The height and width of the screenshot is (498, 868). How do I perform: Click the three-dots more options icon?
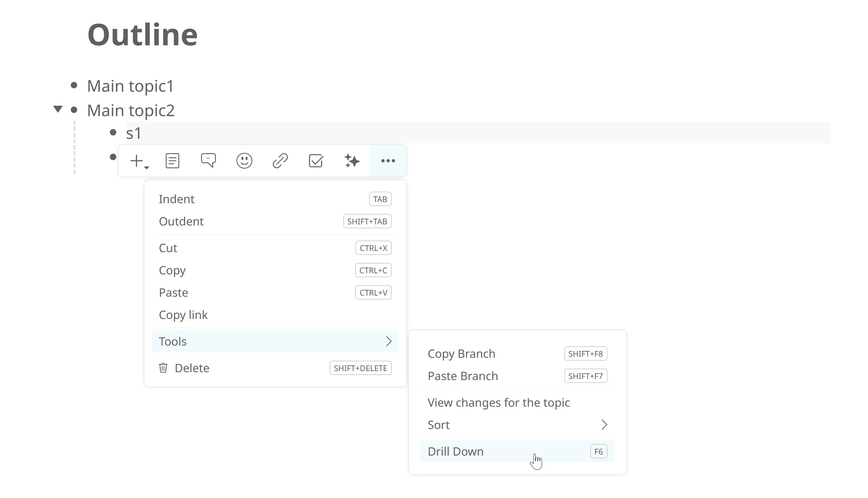pos(388,161)
